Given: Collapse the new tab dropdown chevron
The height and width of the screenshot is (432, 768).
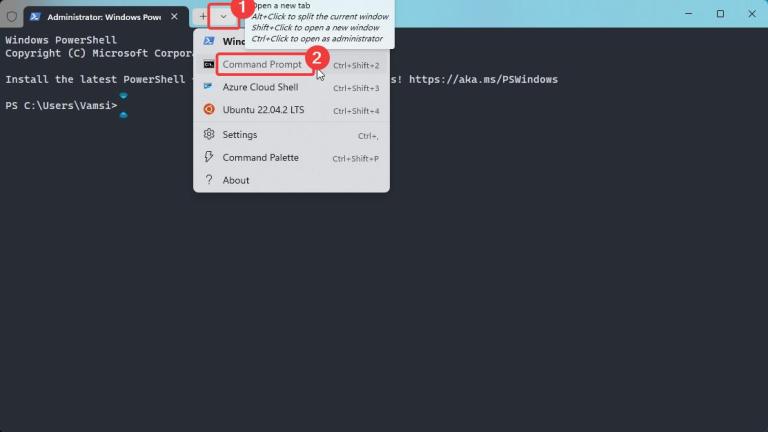Looking at the screenshot, I should [x=223, y=17].
